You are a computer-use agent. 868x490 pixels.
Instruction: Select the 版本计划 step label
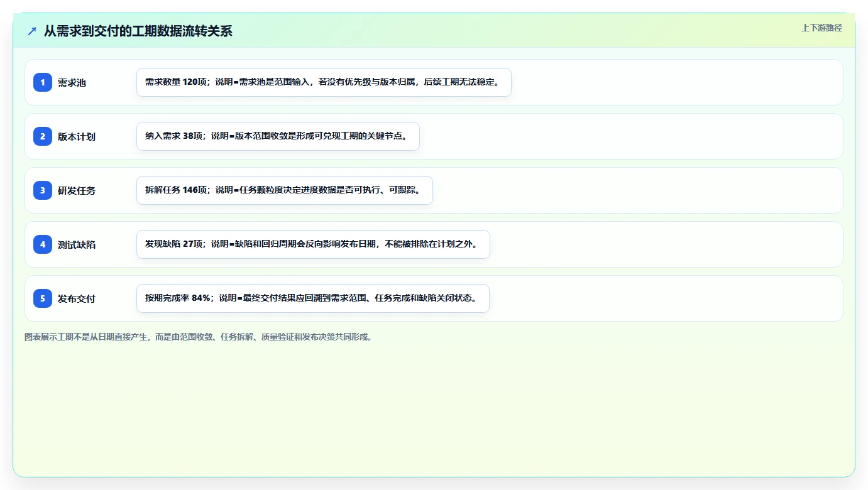pos(77,136)
